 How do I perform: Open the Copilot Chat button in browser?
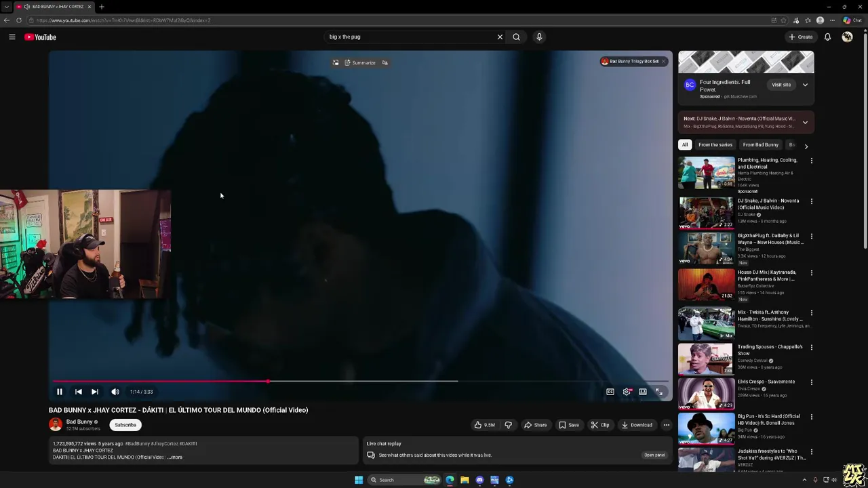pos(852,20)
